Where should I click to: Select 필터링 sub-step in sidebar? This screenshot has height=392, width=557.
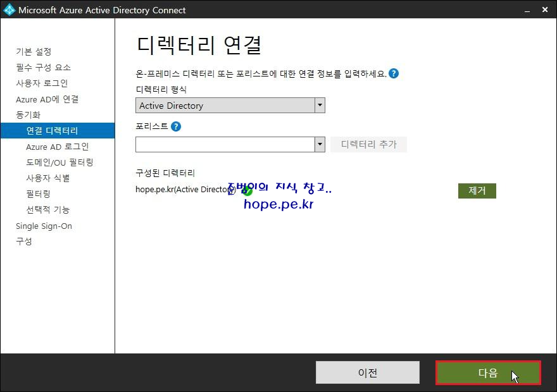pos(39,194)
